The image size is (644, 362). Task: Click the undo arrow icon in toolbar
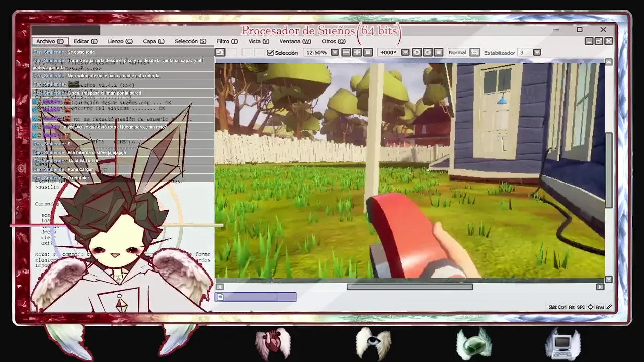pyautogui.click(x=220, y=52)
